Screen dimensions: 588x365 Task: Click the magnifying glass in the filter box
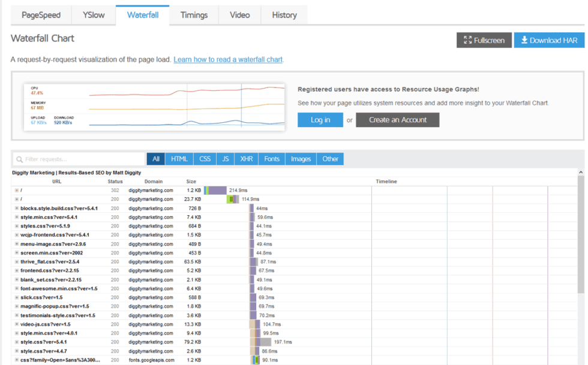[19, 158]
